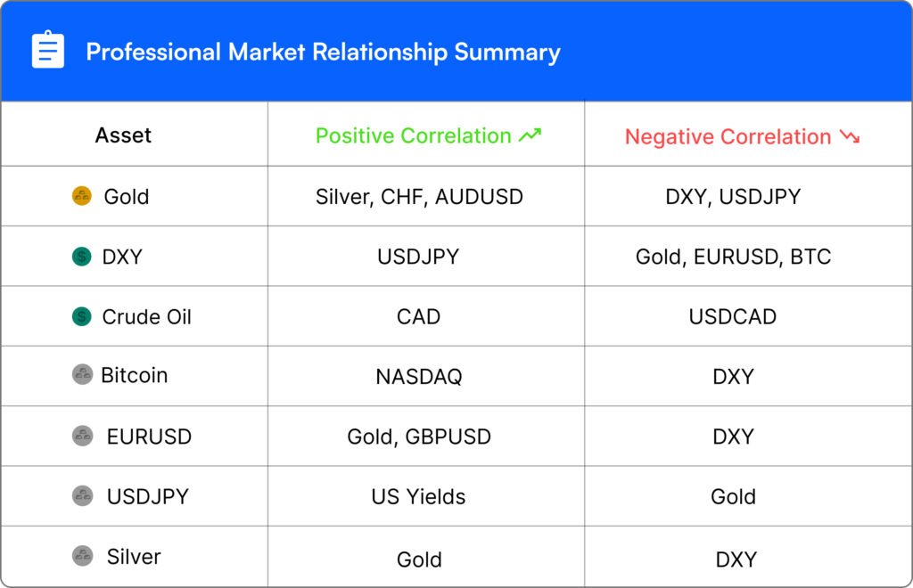This screenshot has height=588, width=913.
Task: Click the green upward trend arrow icon
Action: coord(530,135)
